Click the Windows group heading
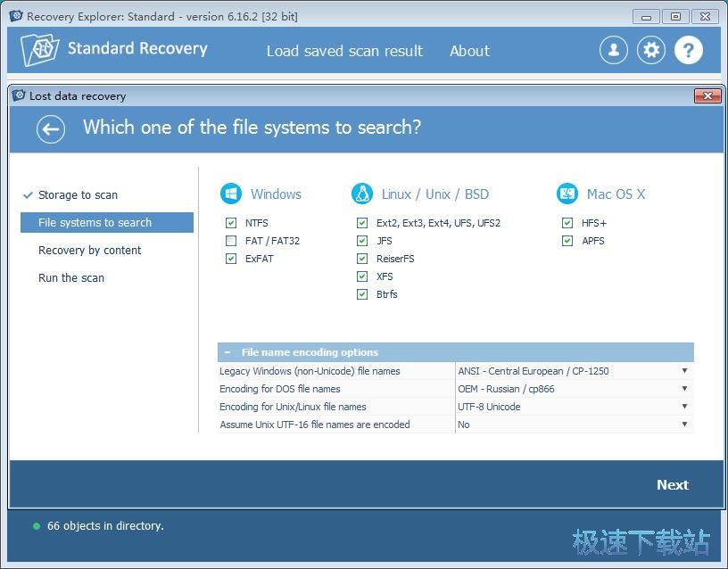Screen dimensions: 728x569 276,194
